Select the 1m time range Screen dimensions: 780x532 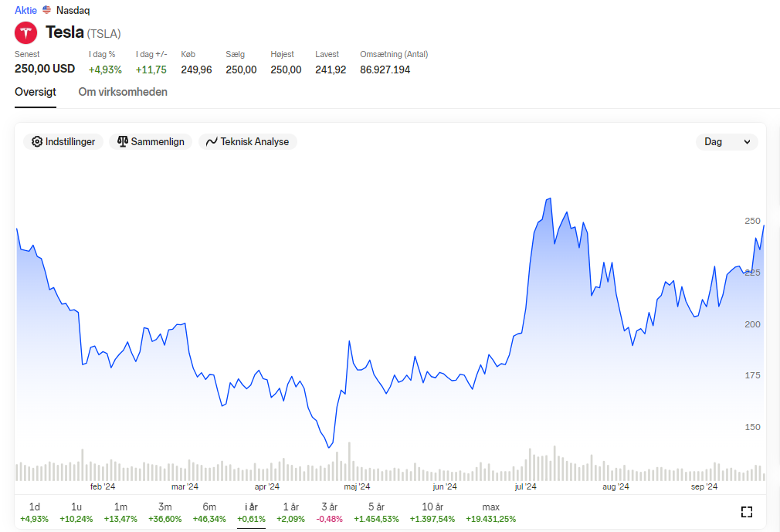click(x=120, y=513)
